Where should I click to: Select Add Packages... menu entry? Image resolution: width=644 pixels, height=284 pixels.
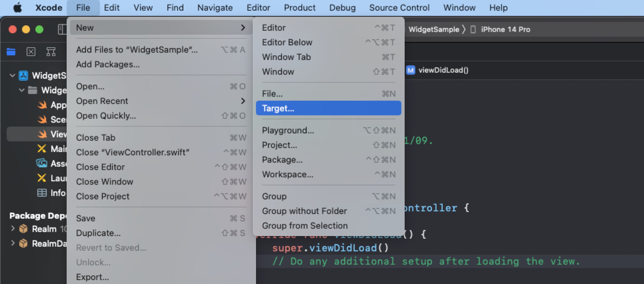pyautogui.click(x=108, y=65)
